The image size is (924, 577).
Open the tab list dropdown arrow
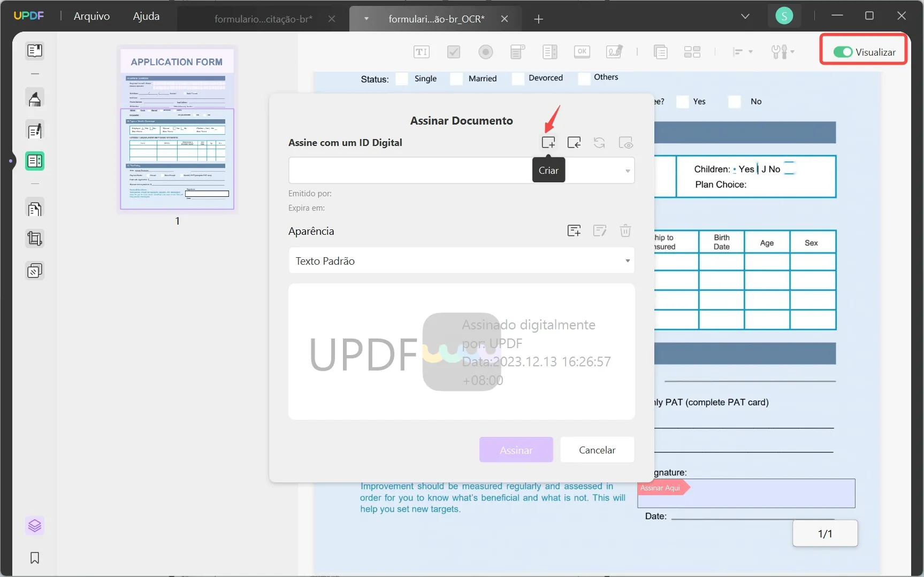pyautogui.click(x=366, y=19)
